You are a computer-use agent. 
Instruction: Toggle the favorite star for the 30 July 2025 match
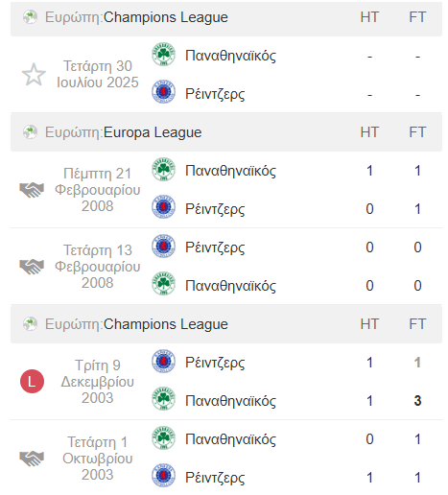click(x=34, y=75)
